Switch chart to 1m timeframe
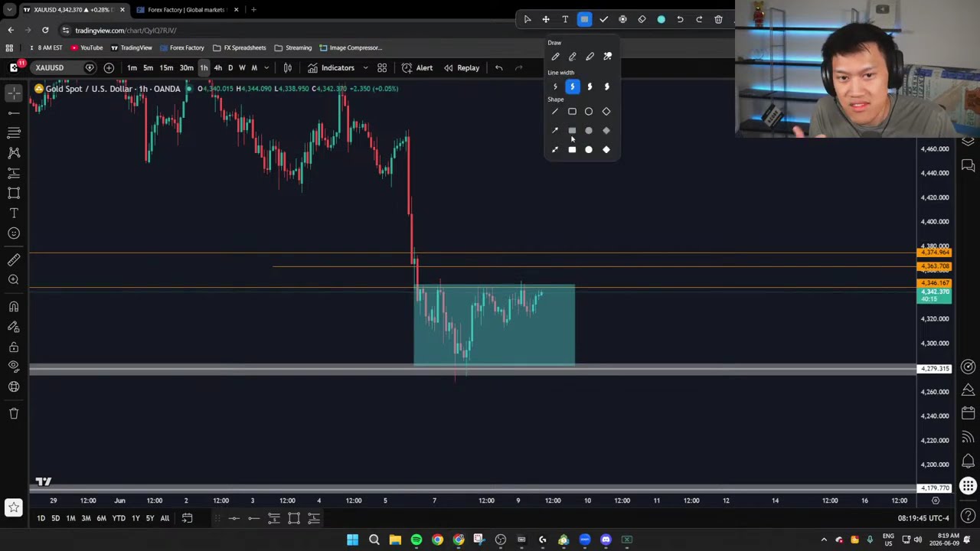 [132, 67]
